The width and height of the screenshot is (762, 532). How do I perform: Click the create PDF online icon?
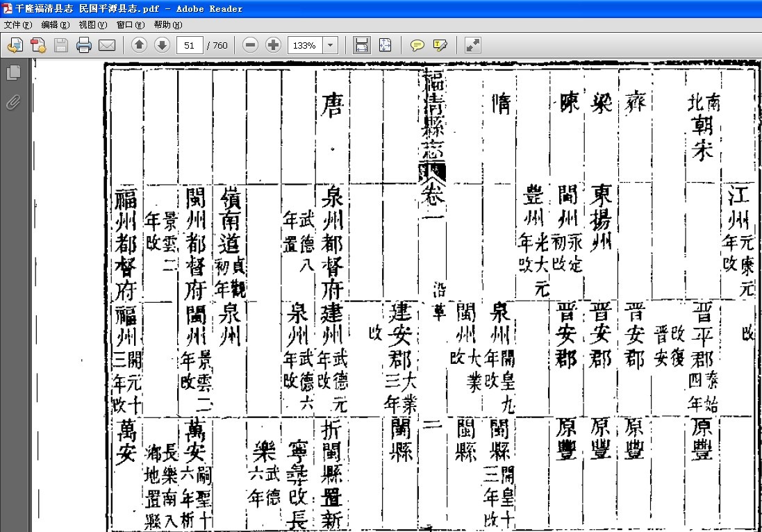coord(38,45)
